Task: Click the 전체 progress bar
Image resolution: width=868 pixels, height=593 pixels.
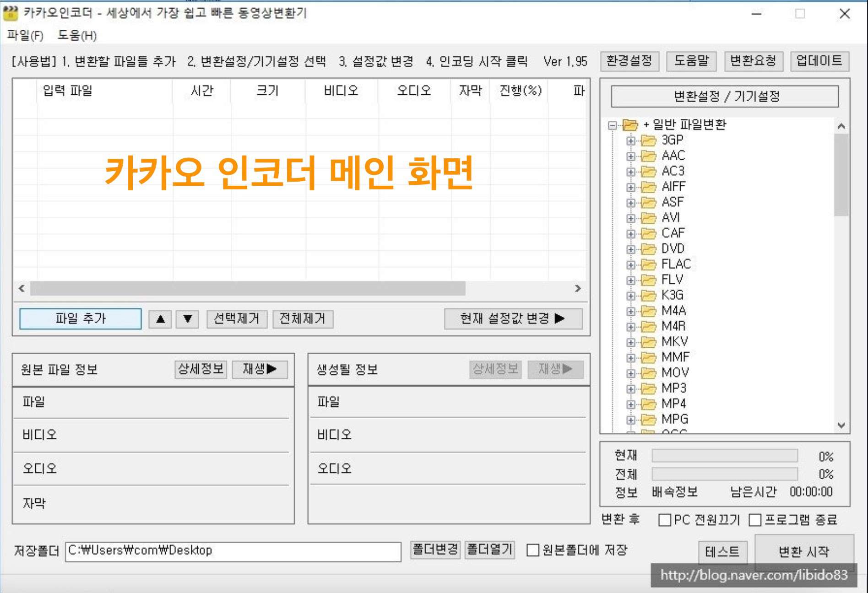Action: 725,474
